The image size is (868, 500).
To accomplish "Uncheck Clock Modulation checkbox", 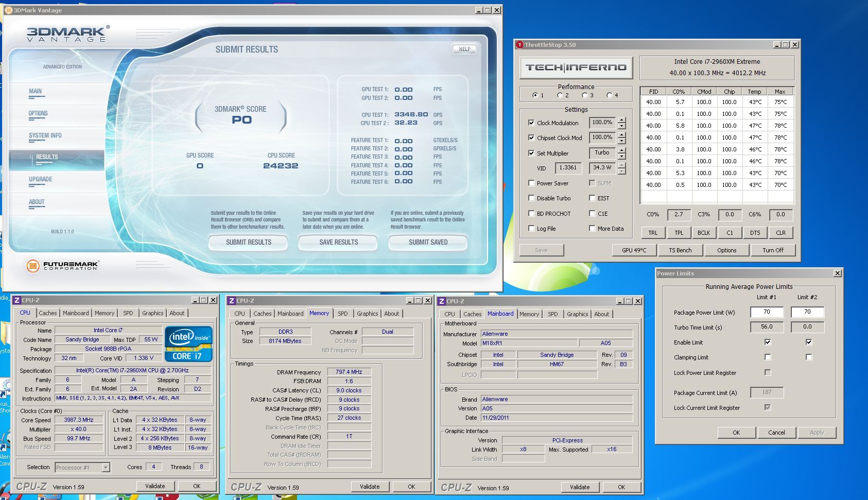I will click(x=531, y=123).
